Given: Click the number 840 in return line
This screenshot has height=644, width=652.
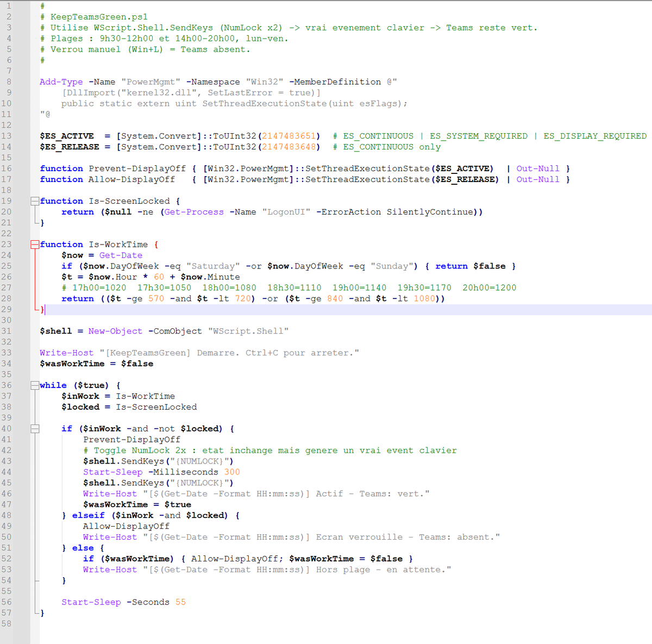Looking at the screenshot, I should 335,299.
